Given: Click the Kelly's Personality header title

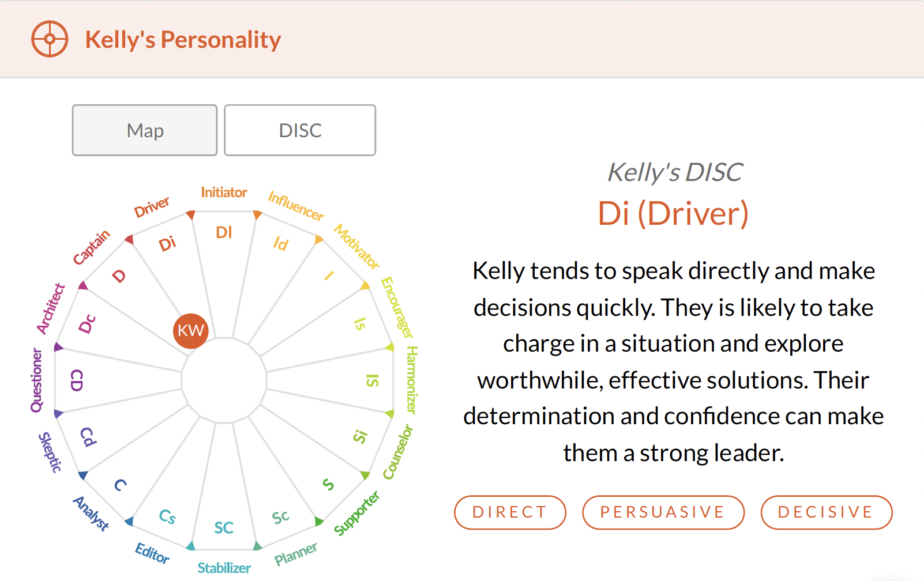Looking at the screenshot, I should coord(183,40).
